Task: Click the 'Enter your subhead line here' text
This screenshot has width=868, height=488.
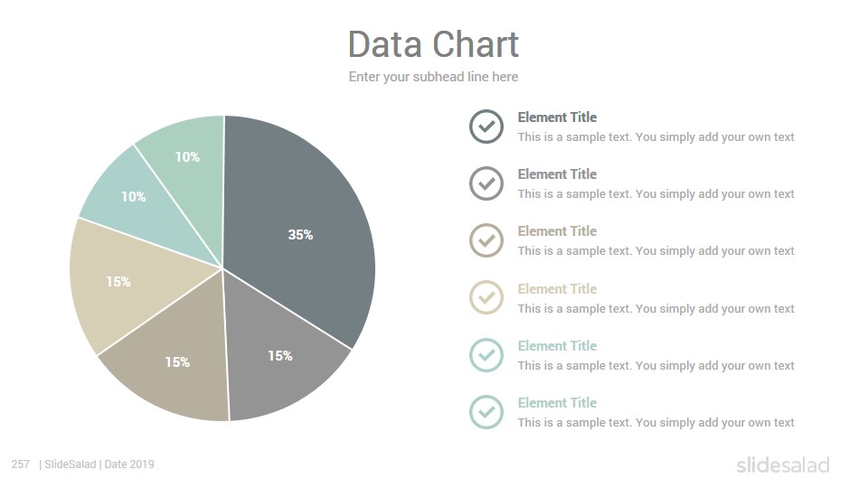Action: coord(433,77)
